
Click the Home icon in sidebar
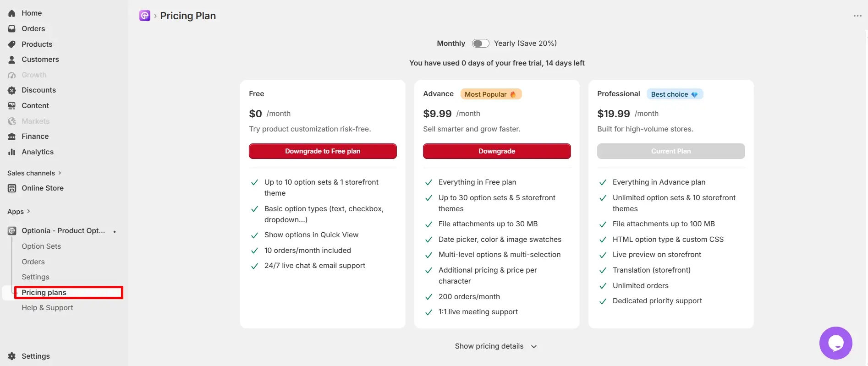point(12,13)
